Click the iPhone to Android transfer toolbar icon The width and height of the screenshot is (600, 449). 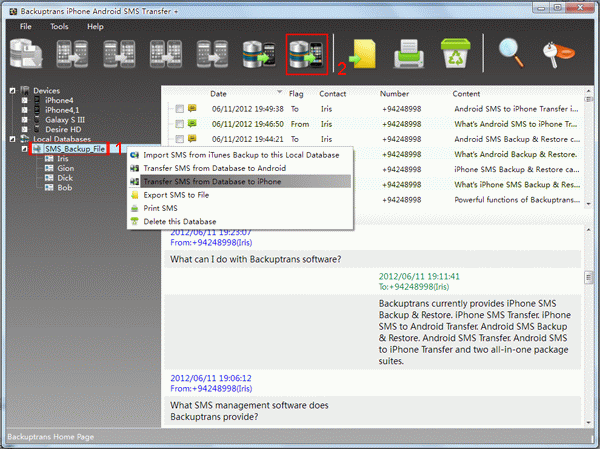pos(72,54)
